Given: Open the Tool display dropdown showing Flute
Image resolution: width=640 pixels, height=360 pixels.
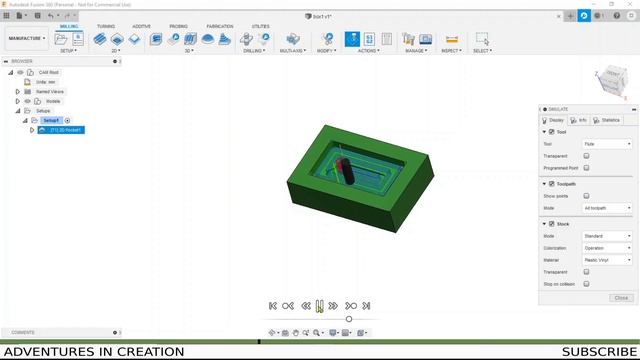Looking at the screenshot, I should (x=607, y=144).
